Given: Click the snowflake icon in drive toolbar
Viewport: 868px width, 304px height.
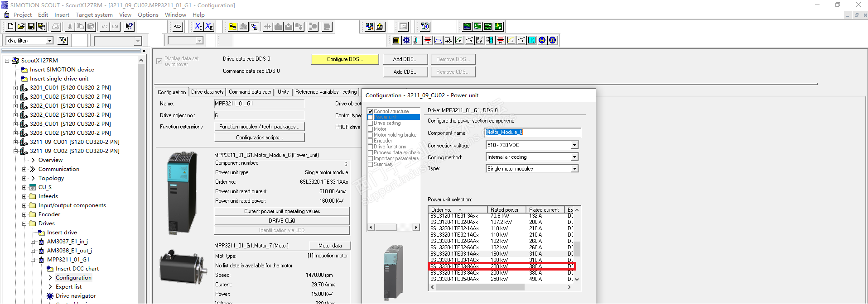Looking at the screenshot, I should click(x=406, y=40).
